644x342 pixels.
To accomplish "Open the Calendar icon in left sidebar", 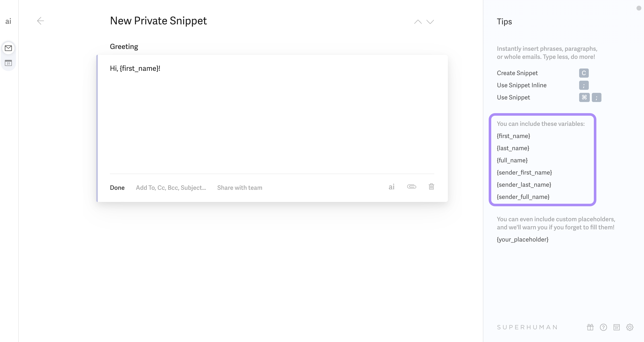I will (8, 63).
